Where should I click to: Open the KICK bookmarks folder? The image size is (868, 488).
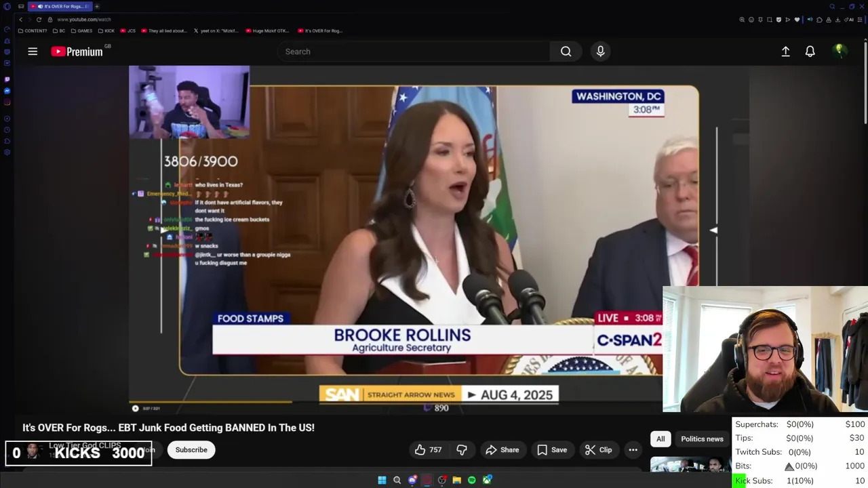106,30
